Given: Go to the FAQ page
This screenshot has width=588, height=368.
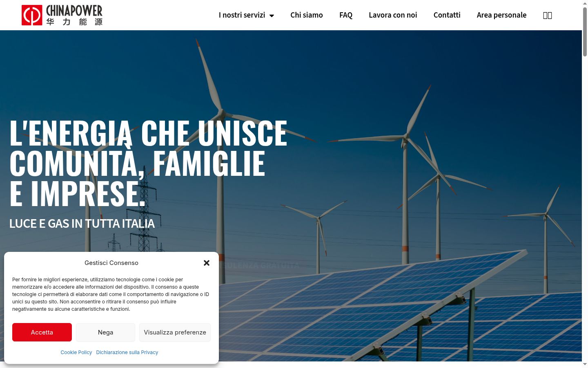Looking at the screenshot, I should click(346, 15).
